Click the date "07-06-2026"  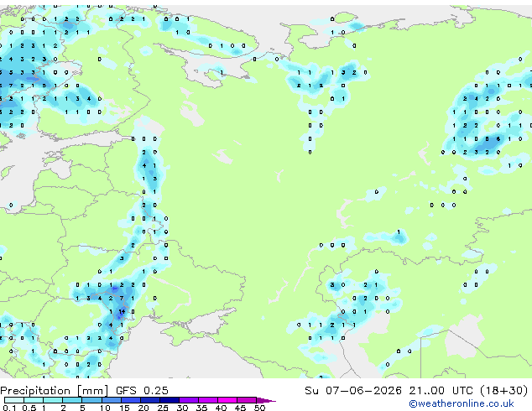pyautogui.click(x=363, y=391)
